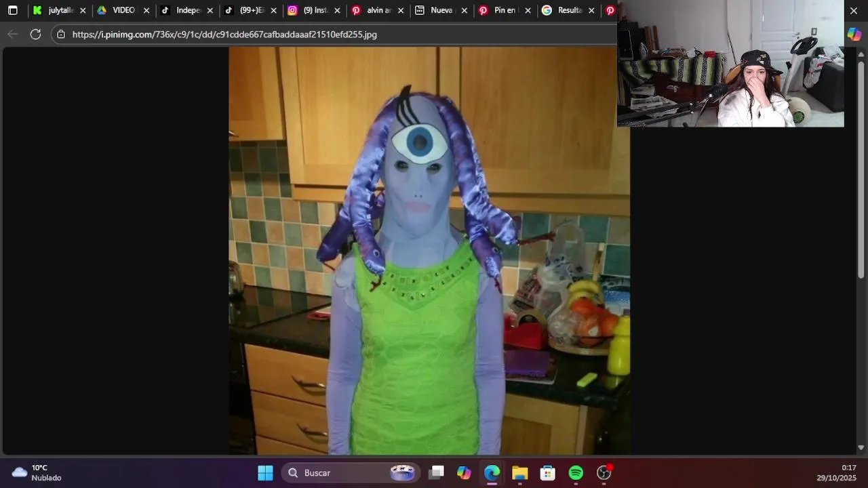This screenshot has height=488, width=868.
Task: Close the Resulta Google tab
Action: coord(591,10)
